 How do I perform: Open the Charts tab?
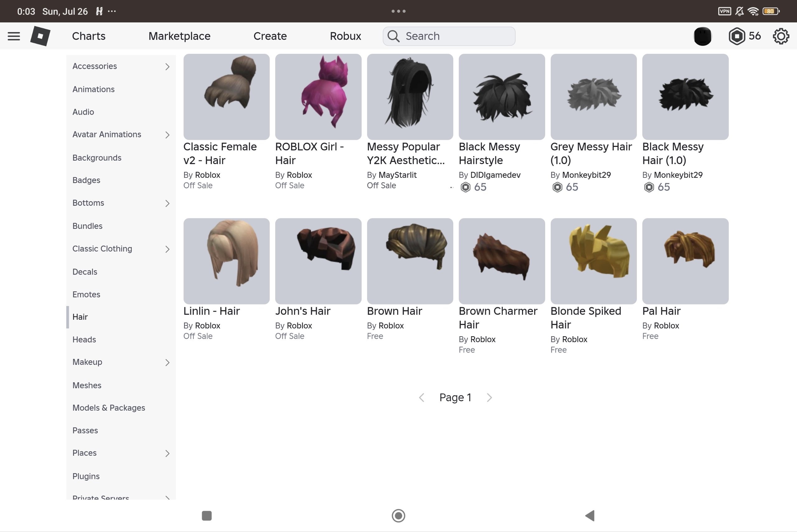[x=88, y=36]
